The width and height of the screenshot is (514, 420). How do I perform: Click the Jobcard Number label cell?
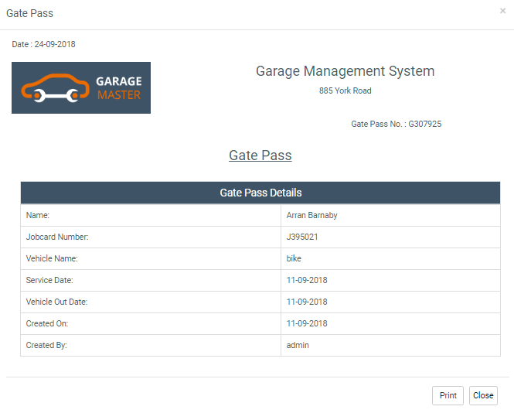[x=57, y=237]
